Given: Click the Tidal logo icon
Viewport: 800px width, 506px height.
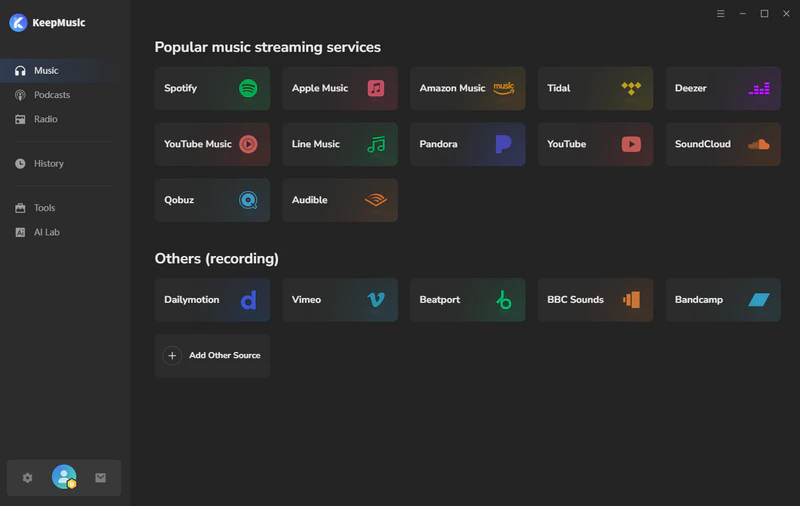Looking at the screenshot, I should click(631, 88).
